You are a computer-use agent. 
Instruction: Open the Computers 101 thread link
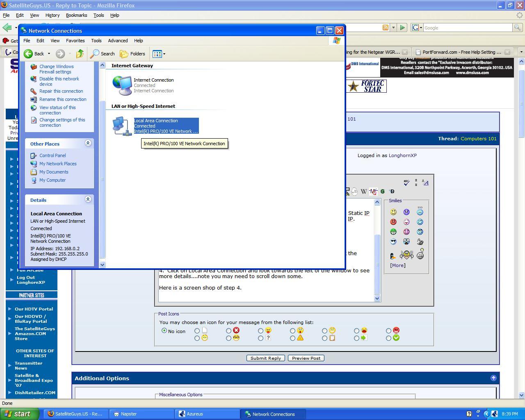(x=479, y=139)
